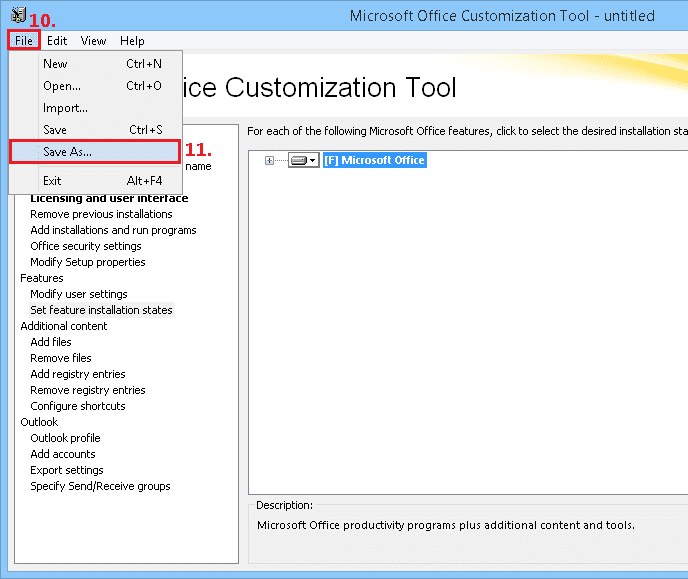This screenshot has width=688, height=579.
Task: Open the Add accounts section
Action: 63,454
